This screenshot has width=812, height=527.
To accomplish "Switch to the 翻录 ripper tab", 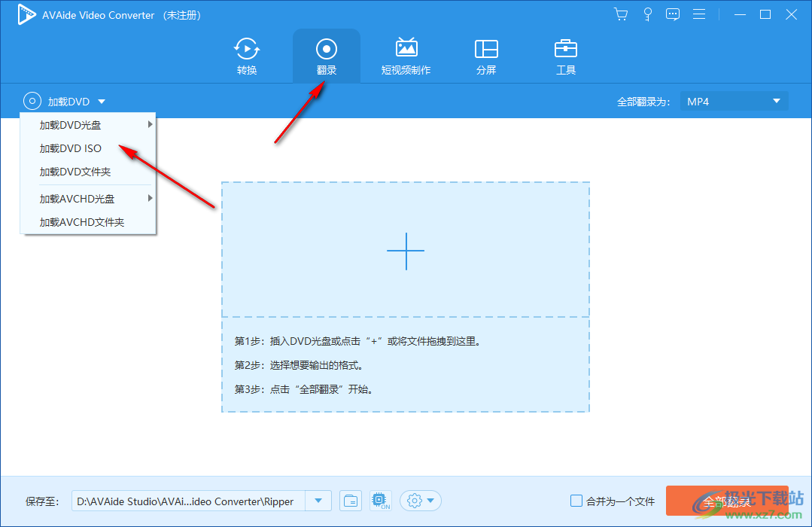I will click(327, 56).
